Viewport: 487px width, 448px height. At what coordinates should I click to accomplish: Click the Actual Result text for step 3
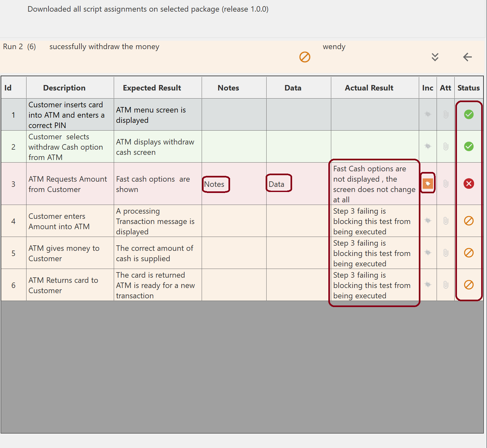click(374, 184)
